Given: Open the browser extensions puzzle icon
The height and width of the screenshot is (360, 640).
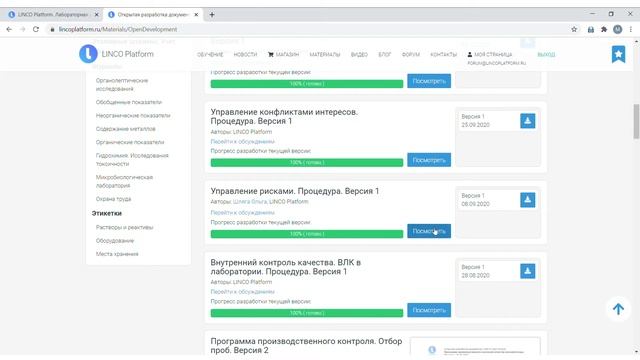Looking at the screenshot, I should (x=604, y=29).
